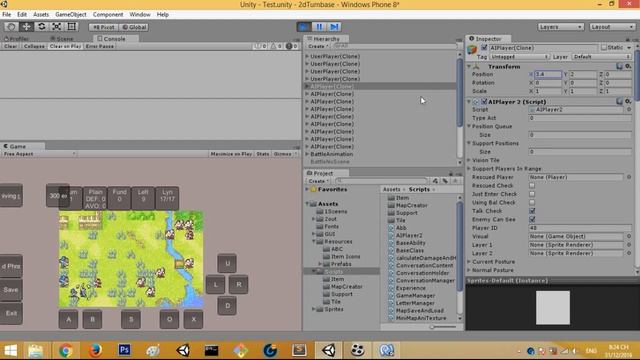Click the console Collapse button
The height and width of the screenshot is (360, 640).
34,46
